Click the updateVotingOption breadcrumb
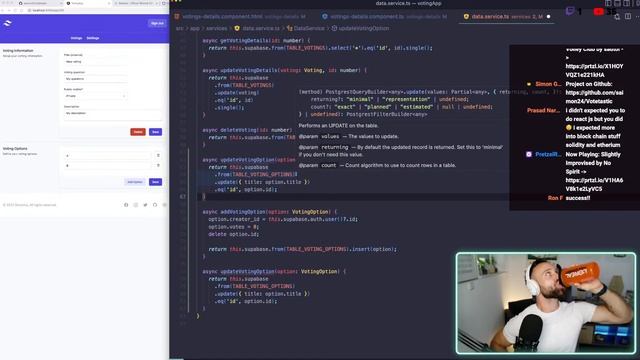Image resolution: width=640 pixels, height=360 pixels. coord(364,29)
